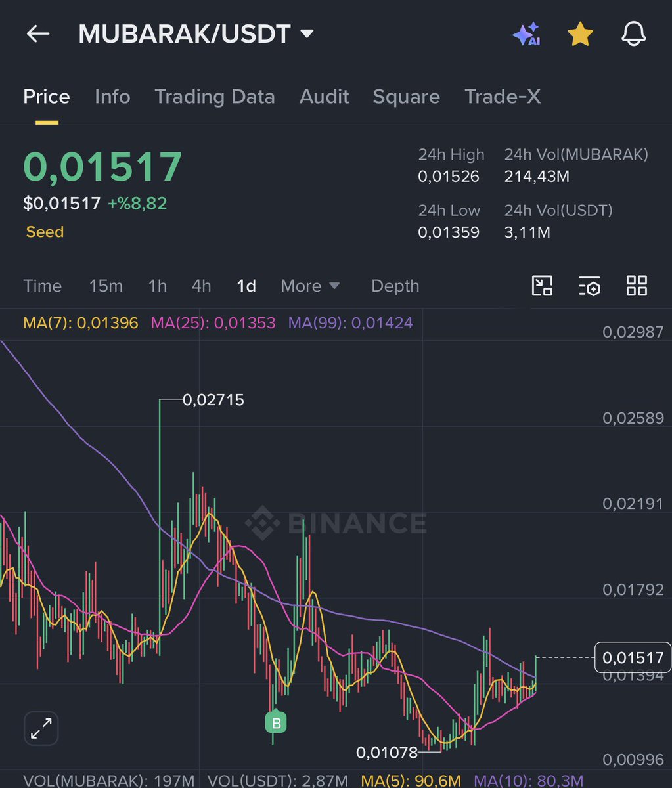Image resolution: width=672 pixels, height=788 pixels.
Task: Select the 4h chart interval
Action: [x=202, y=286]
